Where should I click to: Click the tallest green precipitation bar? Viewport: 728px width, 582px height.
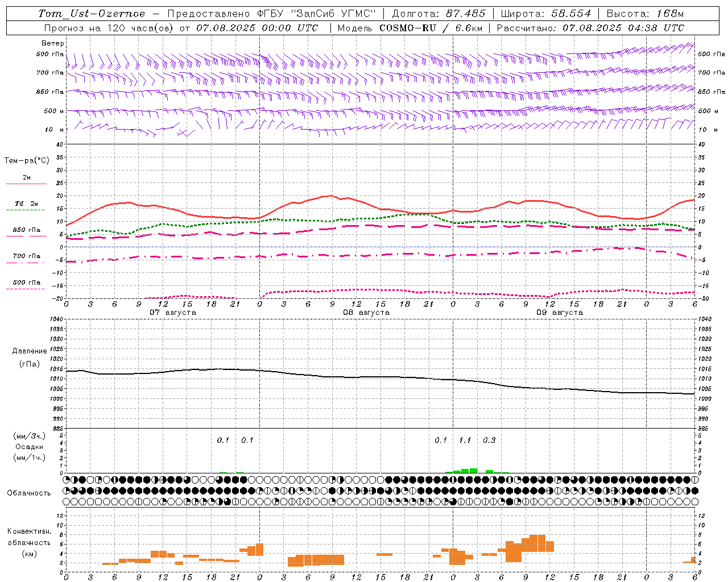[x=473, y=471]
